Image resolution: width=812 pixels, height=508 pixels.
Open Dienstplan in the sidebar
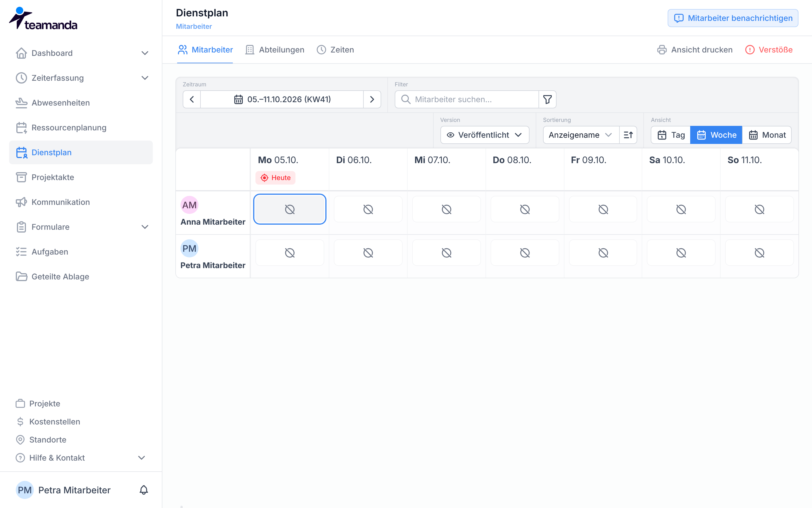tap(81, 152)
